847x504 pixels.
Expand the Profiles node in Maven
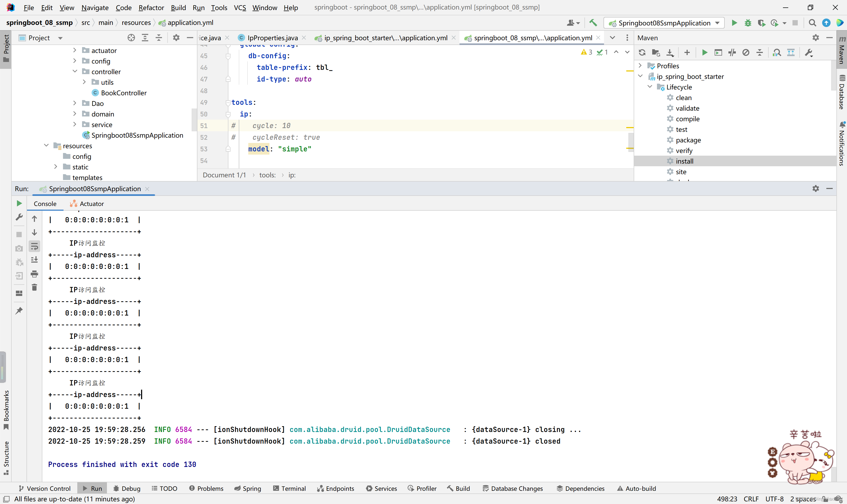point(640,66)
